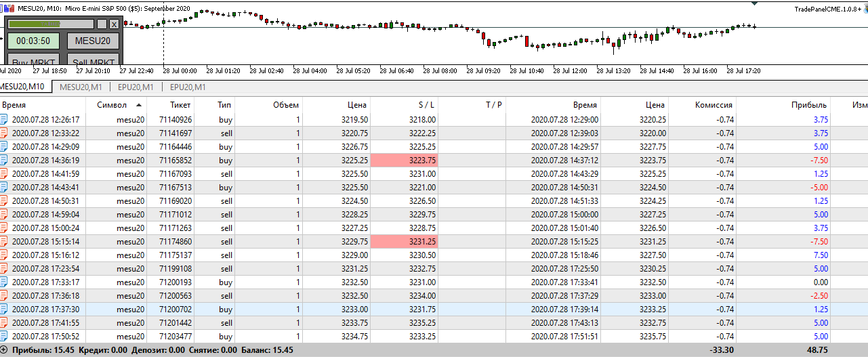The image size is (868, 361).
Task: Click the chart shift triangle marker at the top
Action: point(755,3)
